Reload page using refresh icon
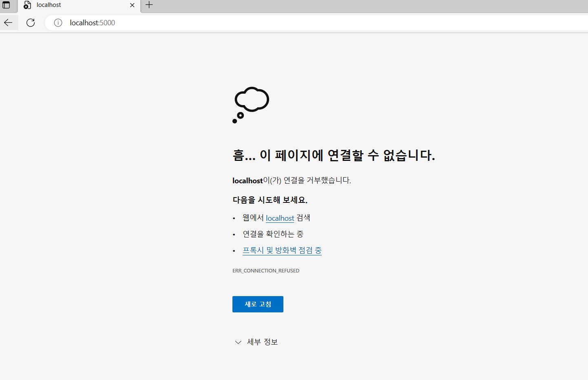This screenshot has width=588, height=380. point(31,23)
